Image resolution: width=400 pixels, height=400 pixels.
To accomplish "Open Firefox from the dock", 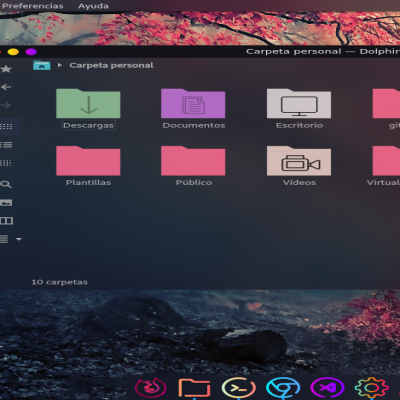I will pyautogui.click(x=151, y=388).
